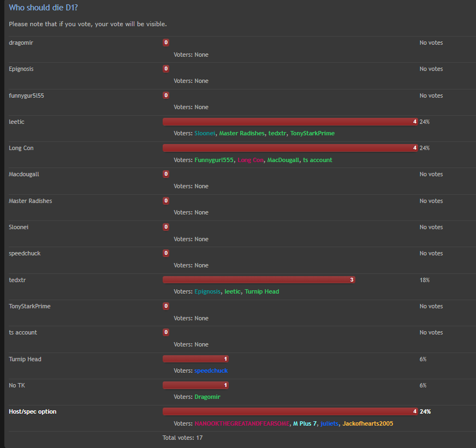Click the ts account poll option label
This screenshot has height=448, width=476.
point(23,332)
